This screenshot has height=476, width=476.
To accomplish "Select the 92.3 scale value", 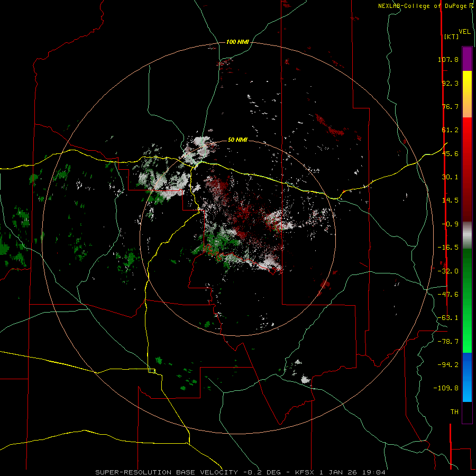I will (450, 83).
